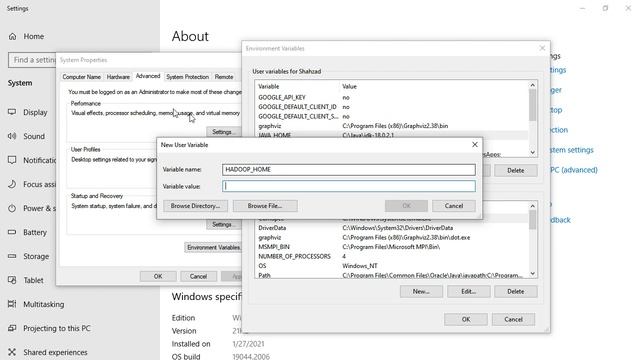Switch to Hardware tab

118,77
